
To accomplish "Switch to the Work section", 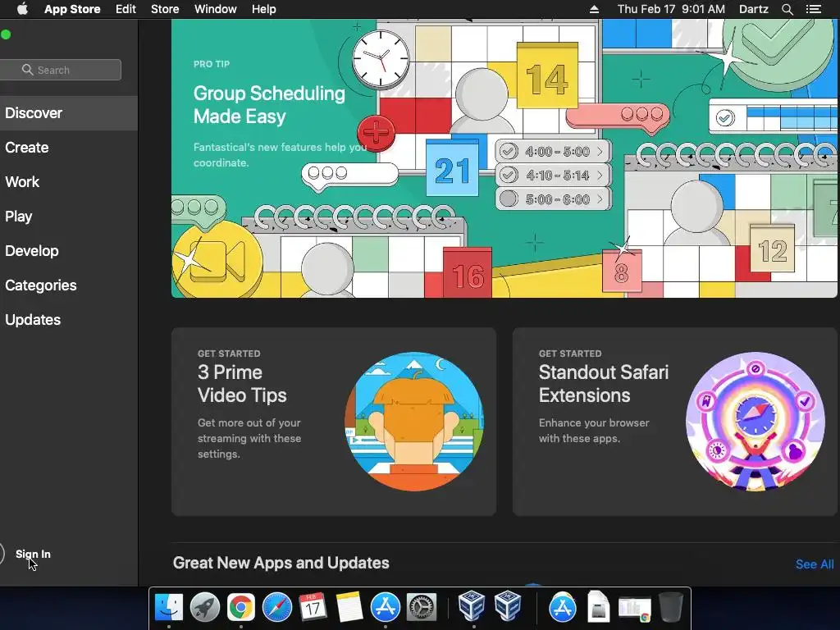I will [x=69, y=181].
